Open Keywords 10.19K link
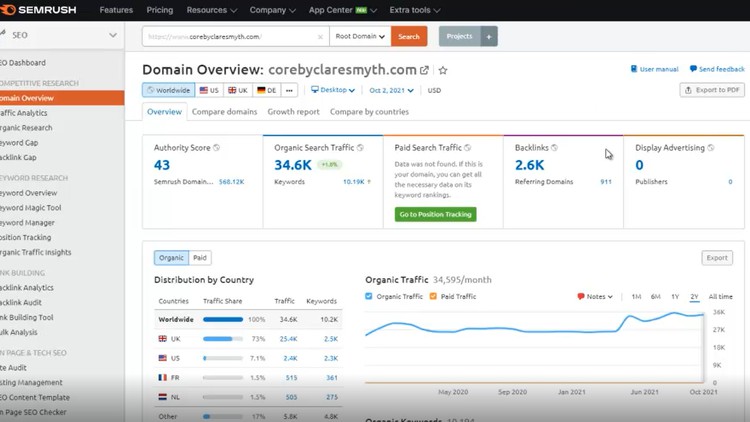This screenshot has height=422, width=750. pos(354,182)
